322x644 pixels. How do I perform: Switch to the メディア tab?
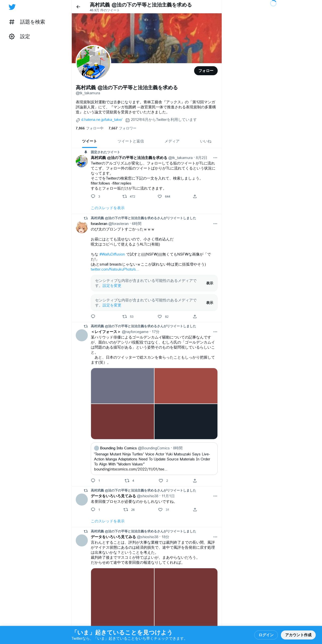tap(172, 141)
